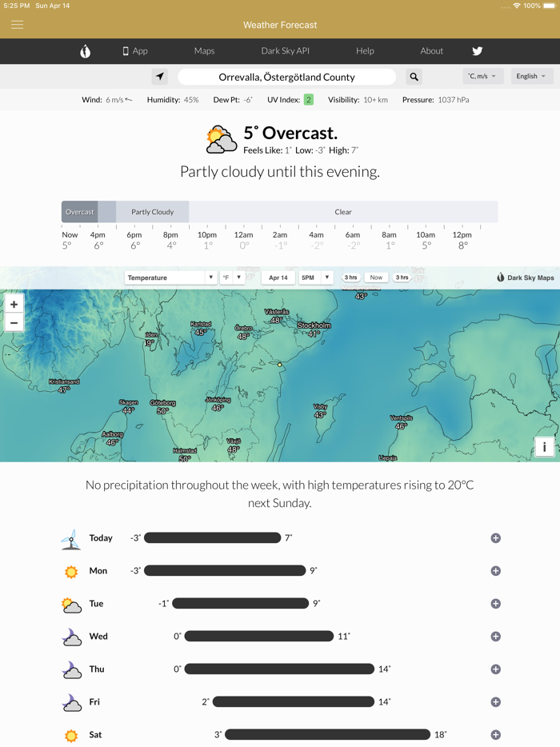Click the 12pm hourly forecast label
560x747 pixels.
coord(462,234)
